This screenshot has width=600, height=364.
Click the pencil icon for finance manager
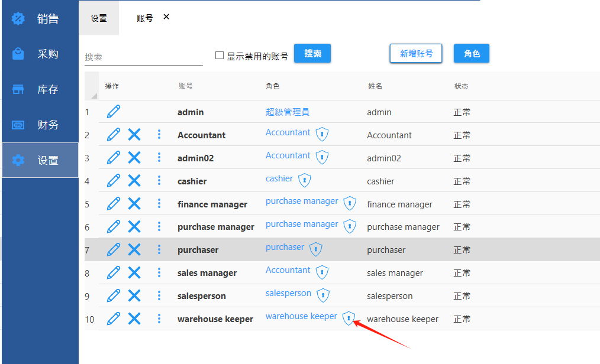click(114, 204)
